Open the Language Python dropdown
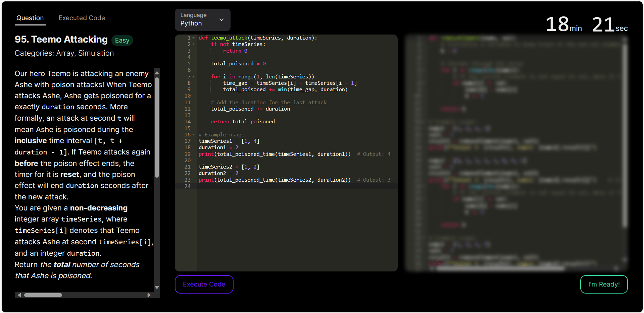The height and width of the screenshot is (313, 644). coord(202,19)
